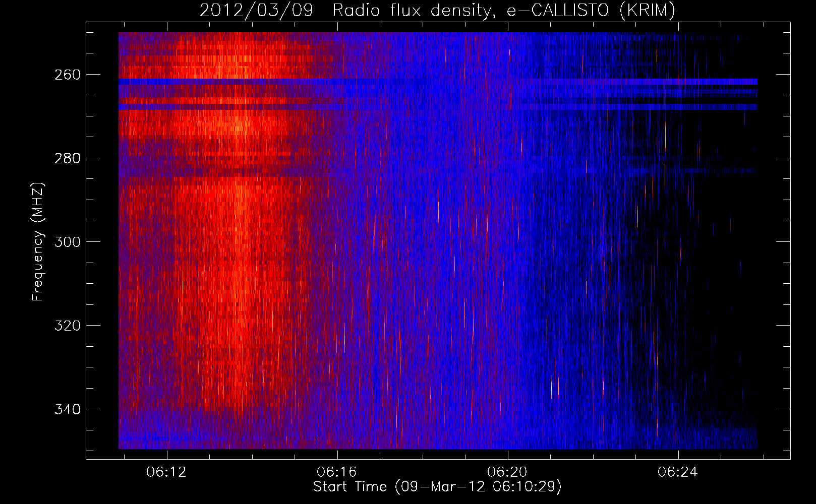
Task: Click the 06:12 time tick label
Action: pos(166,472)
